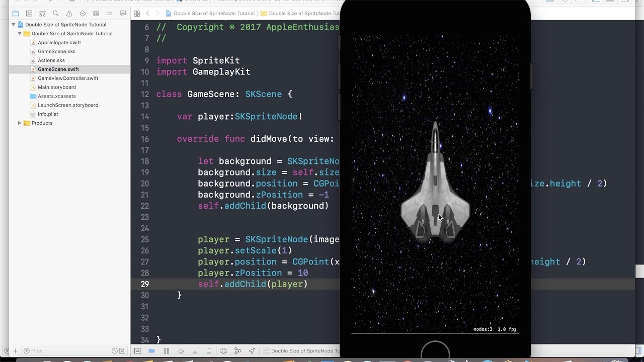Click 'player.zPosition = 10' line

point(253,273)
